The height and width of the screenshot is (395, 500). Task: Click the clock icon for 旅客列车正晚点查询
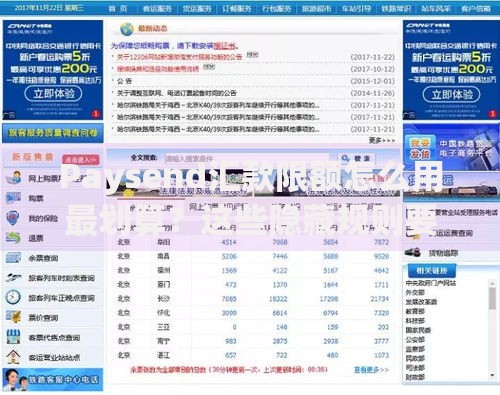click(x=13, y=297)
